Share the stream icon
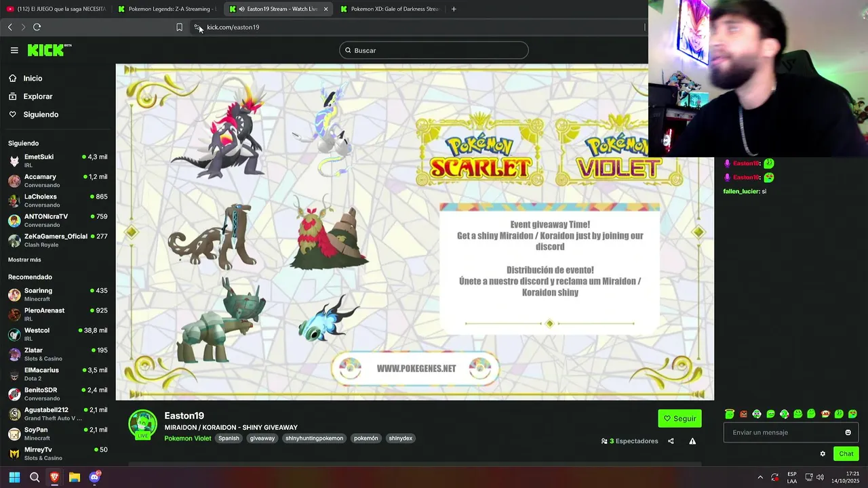This screenshot has width=868, height=488. tap(671, 441)
